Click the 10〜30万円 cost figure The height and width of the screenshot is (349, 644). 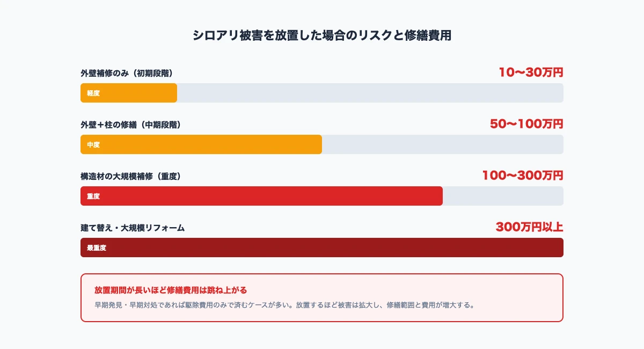click(531, 72)
